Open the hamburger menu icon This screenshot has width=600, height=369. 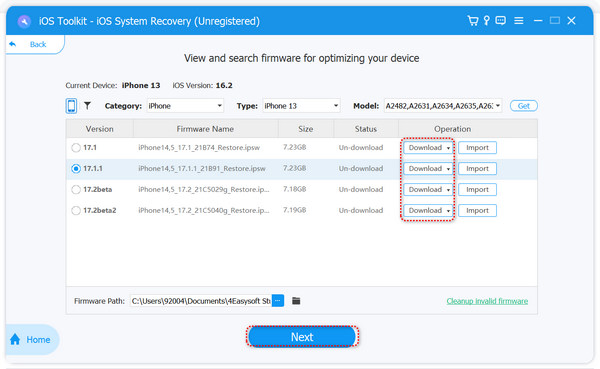pyautogui.click(x=518, y=21)
